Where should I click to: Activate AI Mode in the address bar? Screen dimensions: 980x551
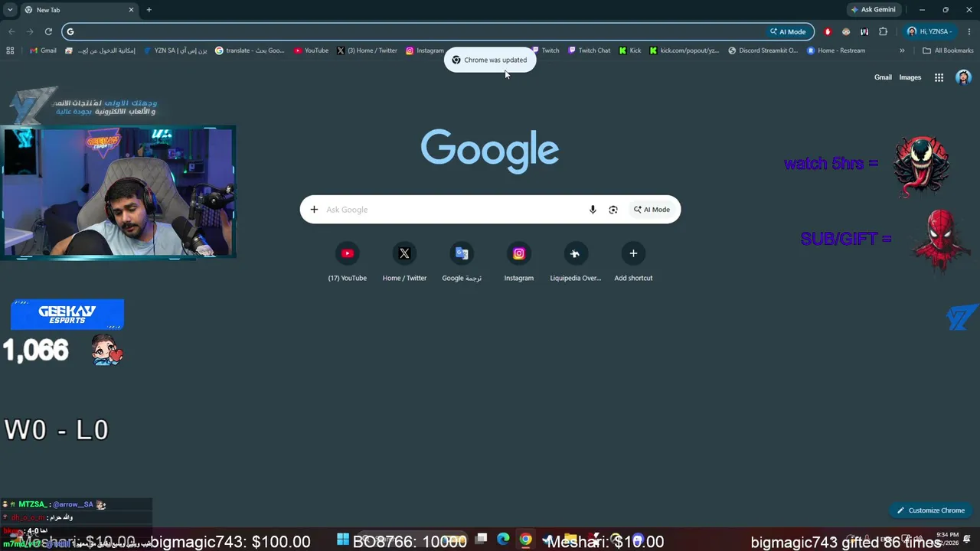789,31
